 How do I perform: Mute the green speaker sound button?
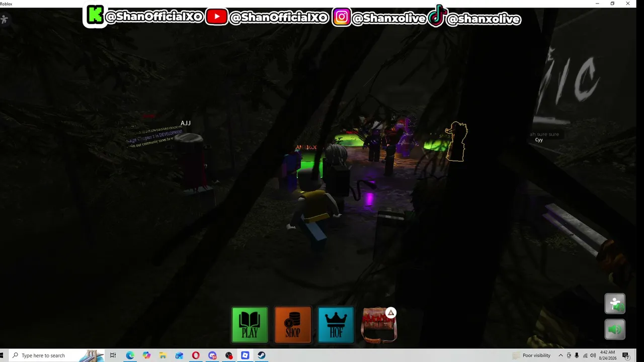(x=615, y=329)
